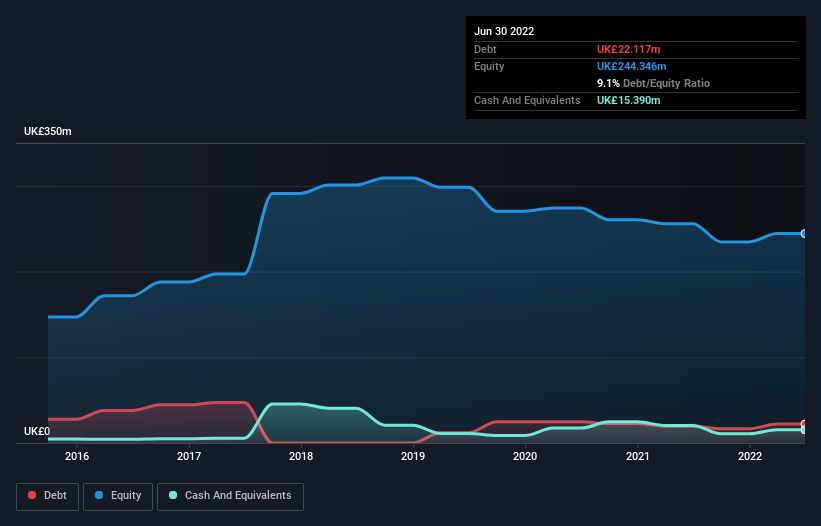Click the Jun 30 2022 tooltip date
821x526 pixels.
pos(504,31)
